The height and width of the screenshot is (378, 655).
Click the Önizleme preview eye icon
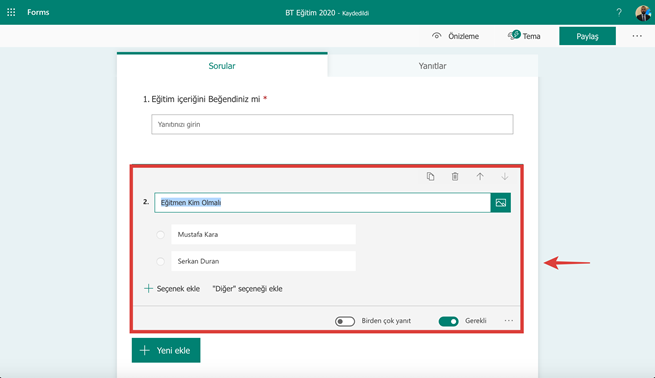click(437, 36)
